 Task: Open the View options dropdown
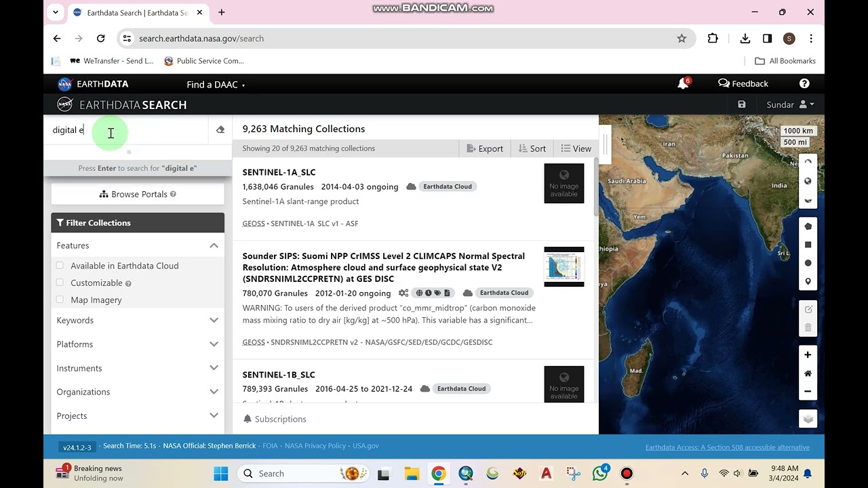[x=576, y=148]
